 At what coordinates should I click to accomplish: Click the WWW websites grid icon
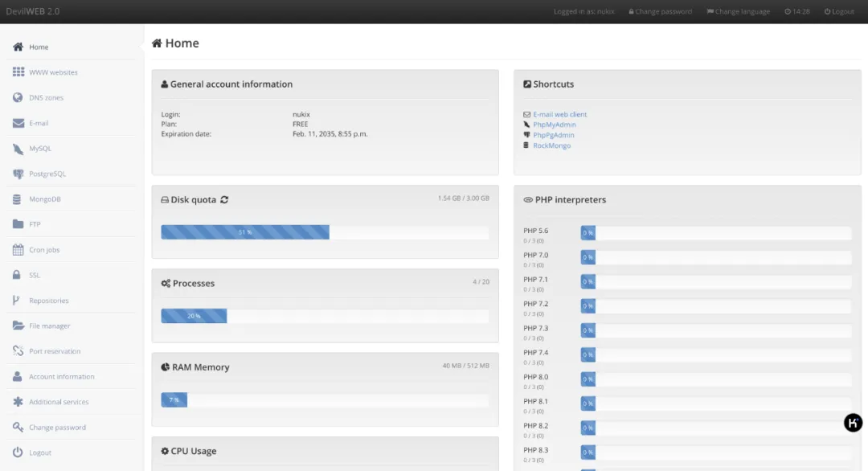pos(18,72)
